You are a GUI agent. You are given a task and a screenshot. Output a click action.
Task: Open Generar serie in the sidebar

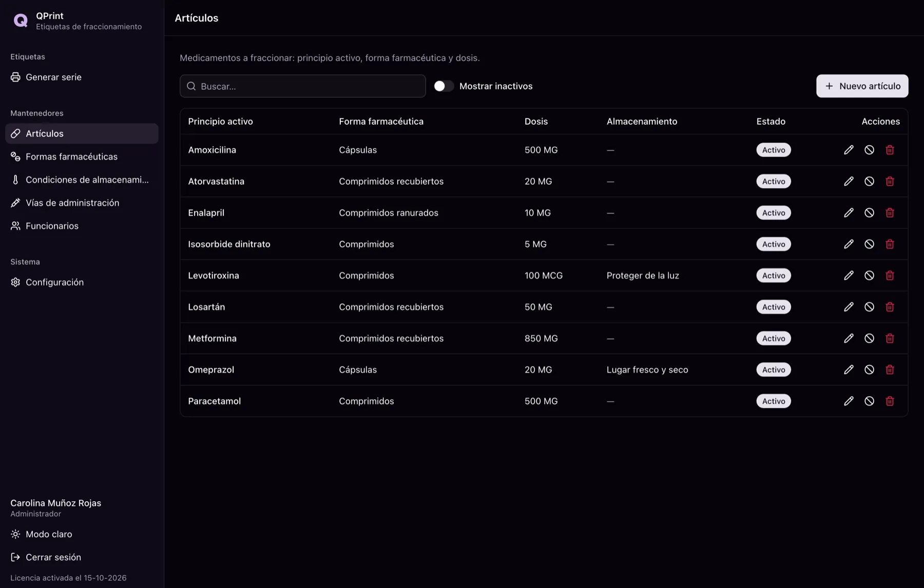pyautogui.click(x=82, y=77)
